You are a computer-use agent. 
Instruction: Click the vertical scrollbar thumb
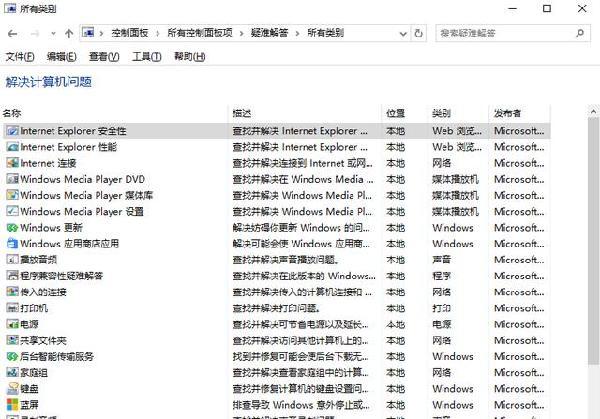tap(593, 241)
